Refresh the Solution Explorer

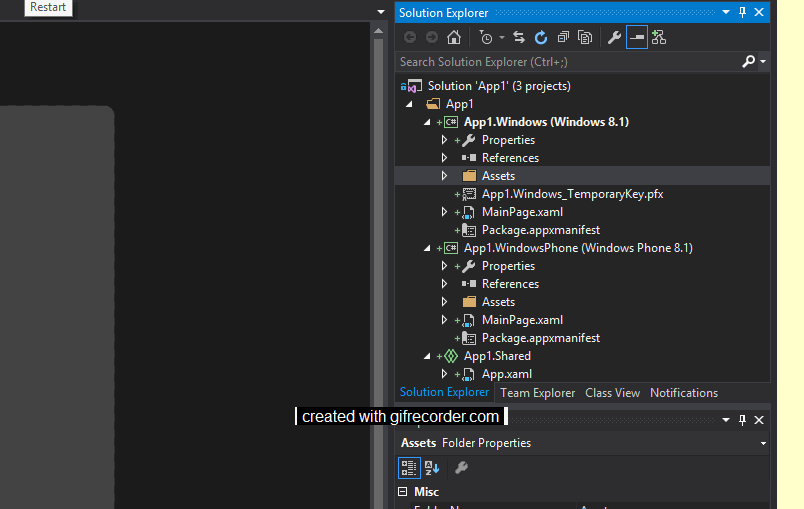(541, 37)
